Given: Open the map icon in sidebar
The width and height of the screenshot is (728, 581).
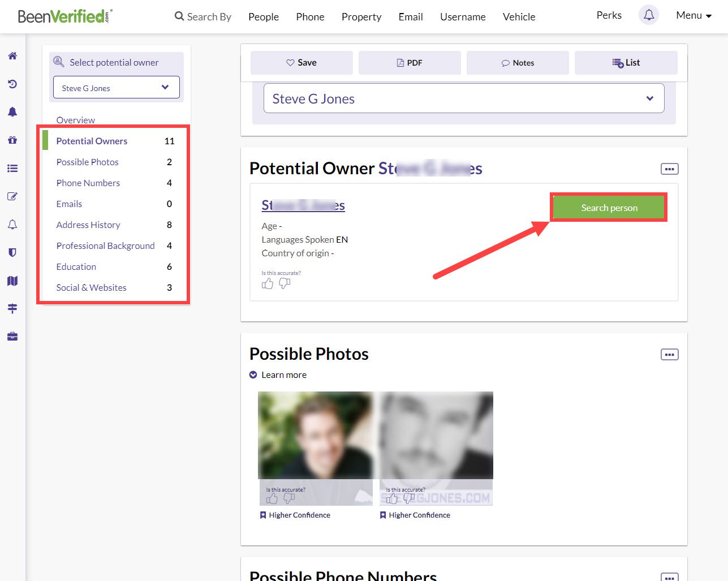Looking at the screenshot, I should (x=12, y=281).
